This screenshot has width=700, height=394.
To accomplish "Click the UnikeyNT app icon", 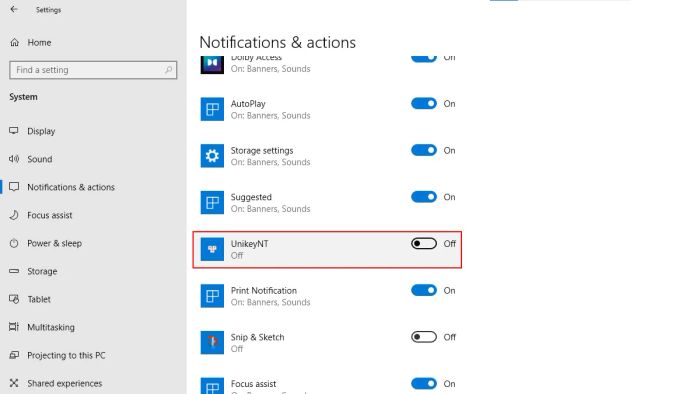I will tap(212, 249).
